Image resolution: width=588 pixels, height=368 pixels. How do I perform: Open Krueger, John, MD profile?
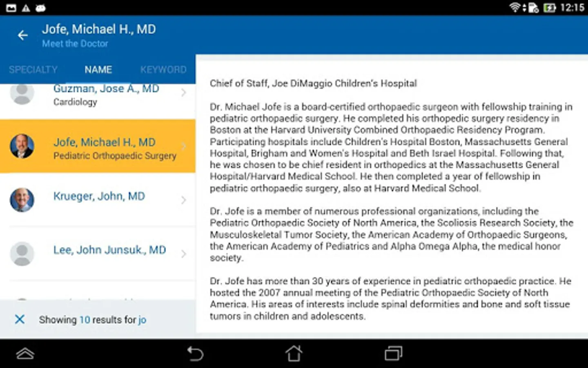(98, 200)
